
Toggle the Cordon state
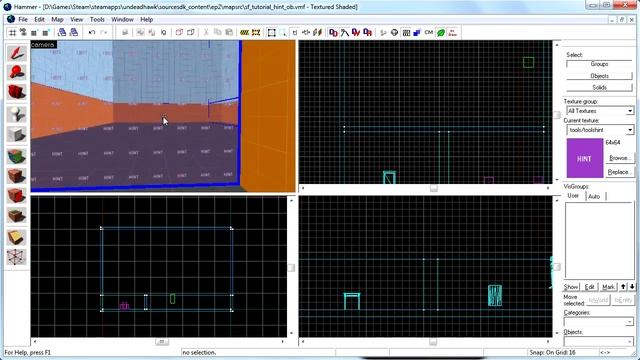pyautogui.click(x=244, y=32)
